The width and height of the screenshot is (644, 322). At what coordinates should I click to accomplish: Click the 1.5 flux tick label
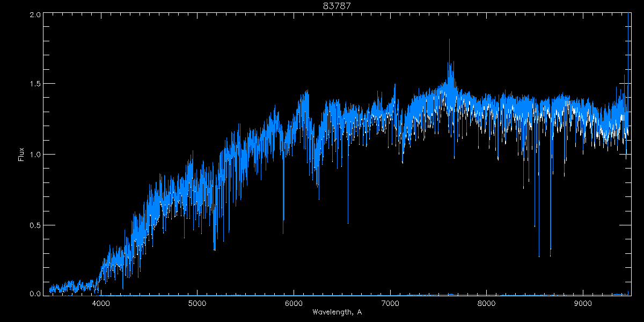point(34,84)
